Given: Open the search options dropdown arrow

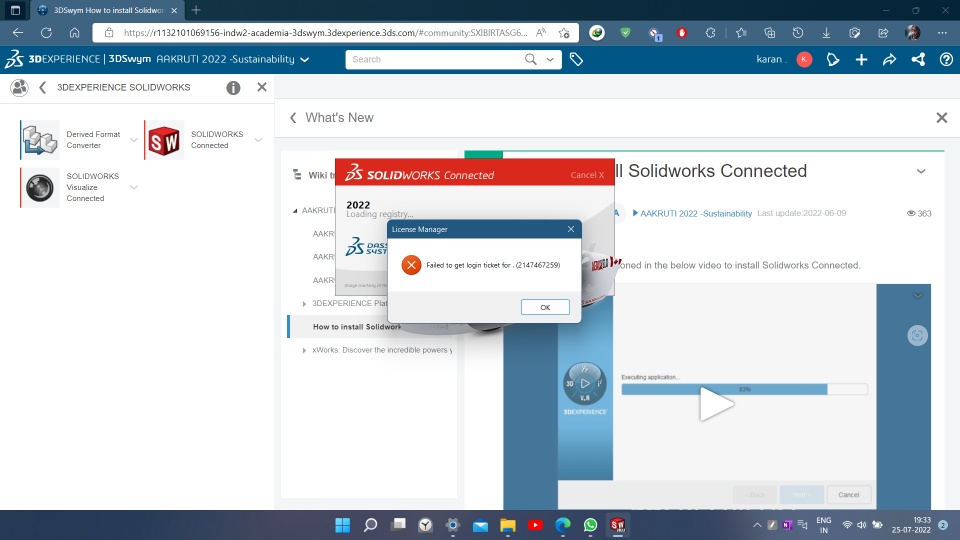Looking at the screenshot, I should click(x=550, y=59).
